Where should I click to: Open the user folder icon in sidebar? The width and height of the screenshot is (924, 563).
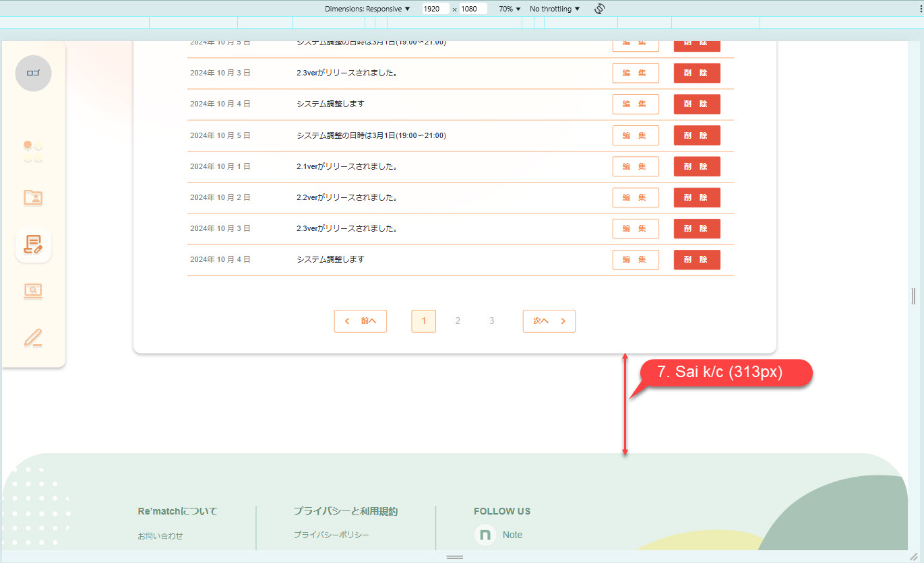click(33, 197)
